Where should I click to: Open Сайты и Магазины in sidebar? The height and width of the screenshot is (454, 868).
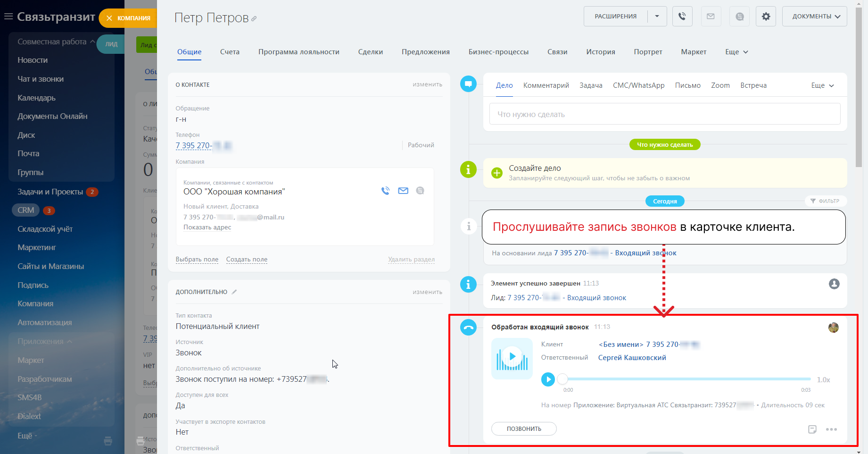[x=51, y=267]
